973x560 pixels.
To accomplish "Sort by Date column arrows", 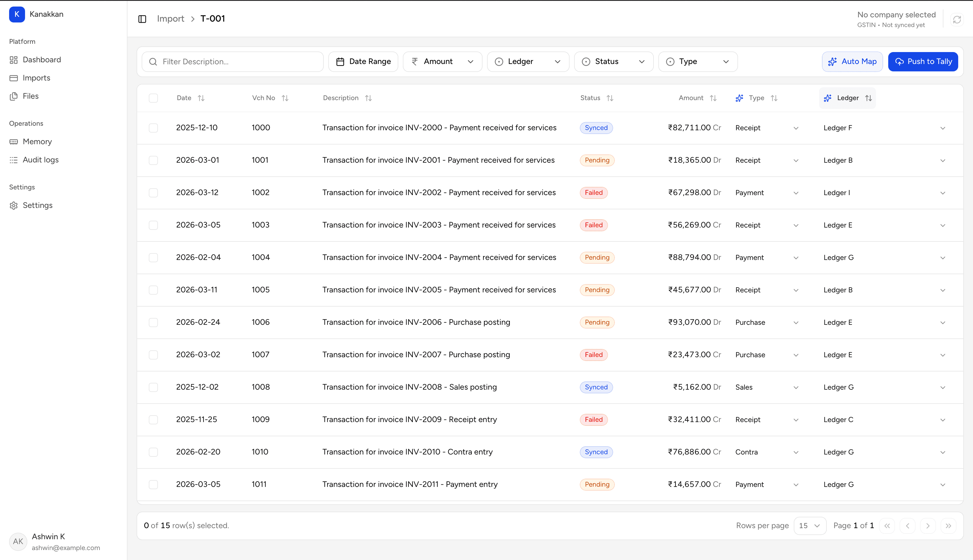I will click(x=201, y=98).
